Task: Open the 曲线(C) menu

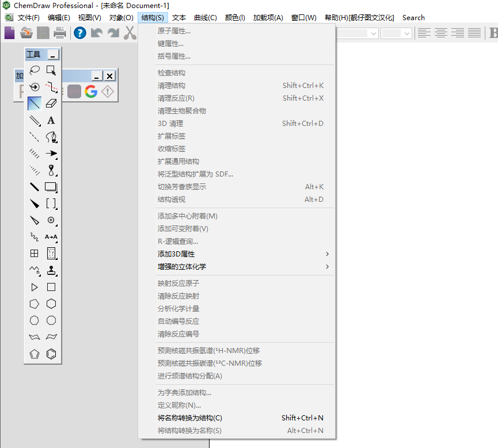Action: coord(206,18)
